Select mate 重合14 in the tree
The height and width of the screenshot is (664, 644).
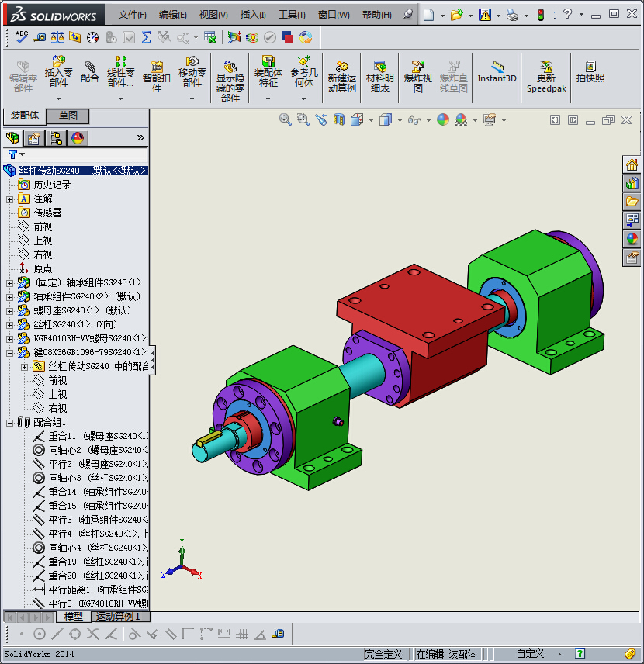tap(98, 492)
